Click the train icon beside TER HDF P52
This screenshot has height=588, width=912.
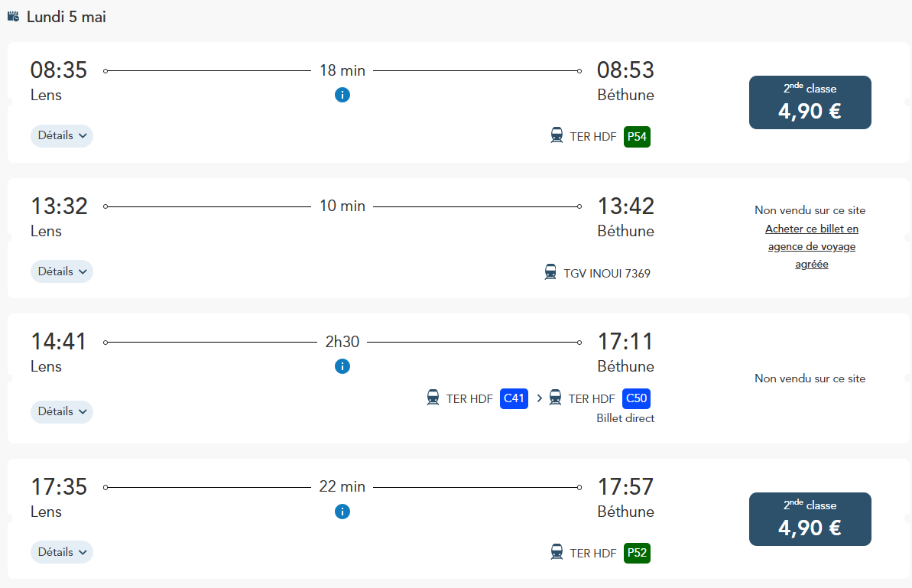point(557,552)
